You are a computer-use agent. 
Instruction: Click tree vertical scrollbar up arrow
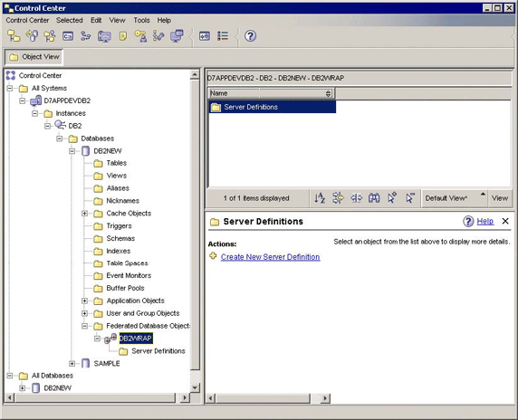click(x=195, y=75)
